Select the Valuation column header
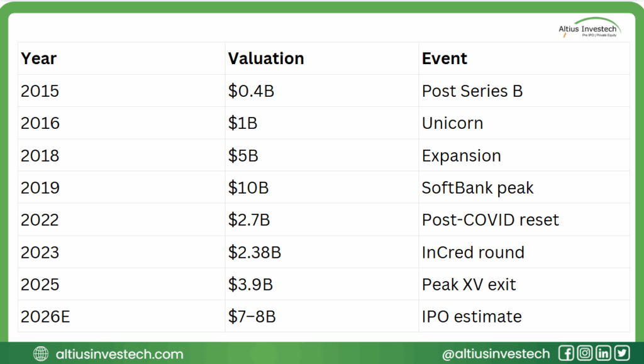644x364 pixels. click(x=266, y=58)
